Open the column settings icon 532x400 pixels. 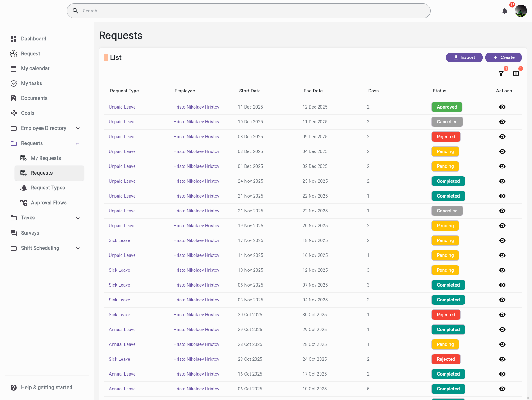pos(516,74)
